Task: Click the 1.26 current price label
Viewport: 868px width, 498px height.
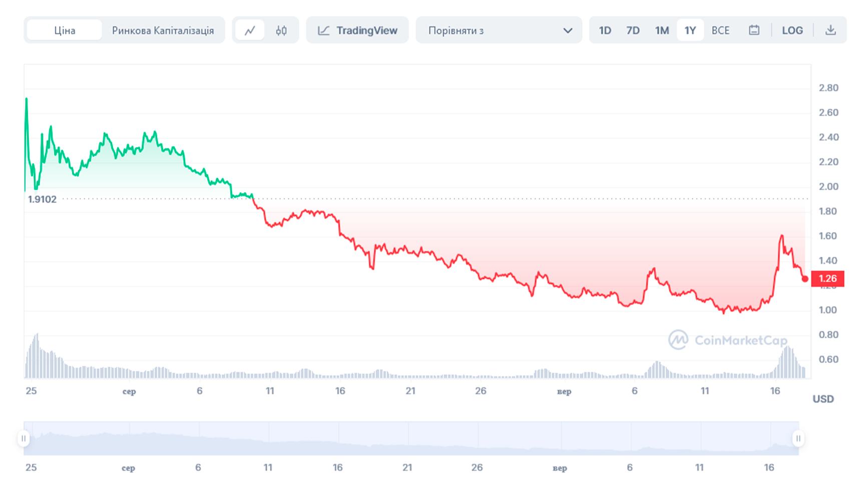Action: point(827,279)
